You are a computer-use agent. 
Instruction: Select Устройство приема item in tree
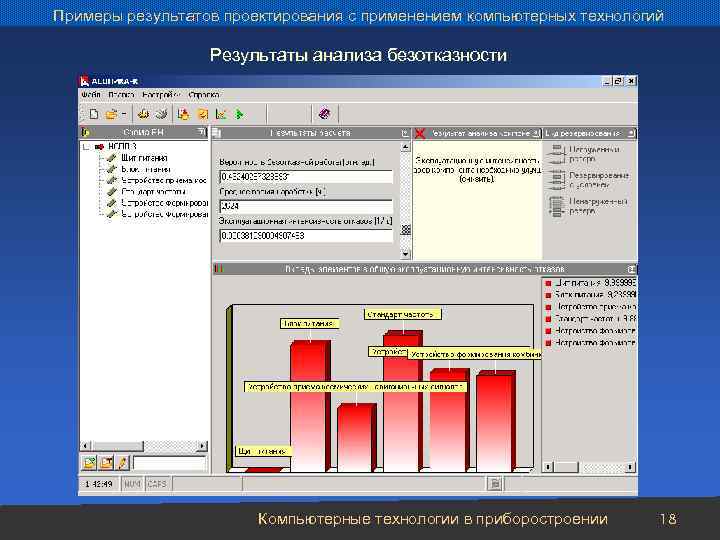[164, 180]
